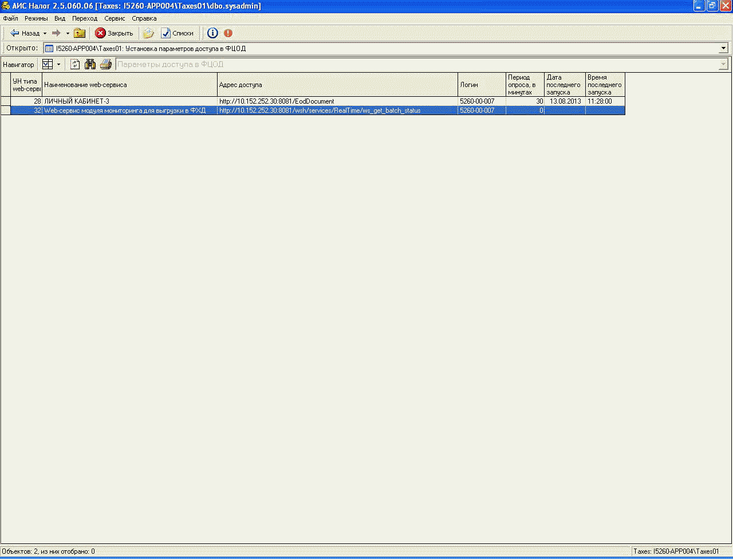Image resolution: width=733 pixels, height=560 pixels.
Task: Click the orange exclamation warning icon
Action: click(228, 33)
